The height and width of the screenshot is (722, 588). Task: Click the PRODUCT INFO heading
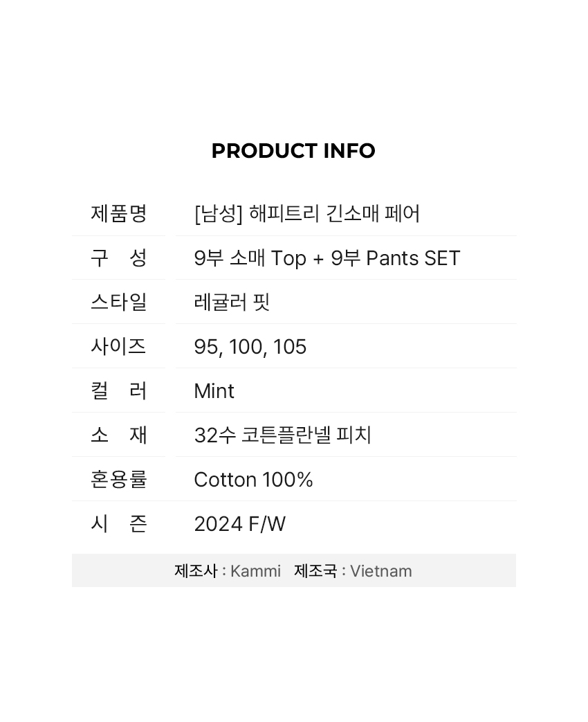point(293,151)
